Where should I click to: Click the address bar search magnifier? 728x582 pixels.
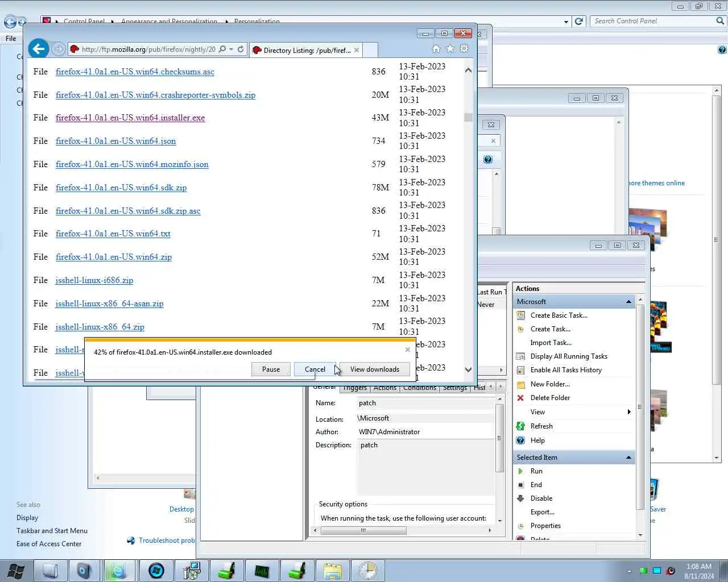pyautogui.click(x=222, y=49)
